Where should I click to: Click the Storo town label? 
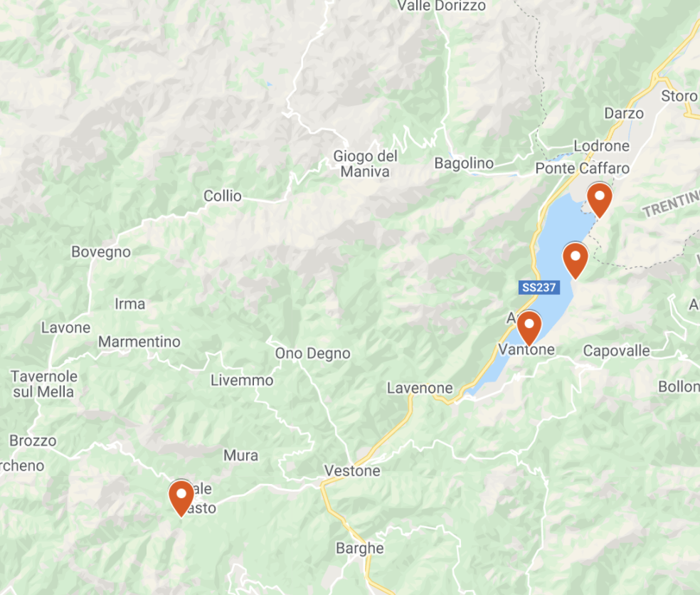[x=679, y=96]
